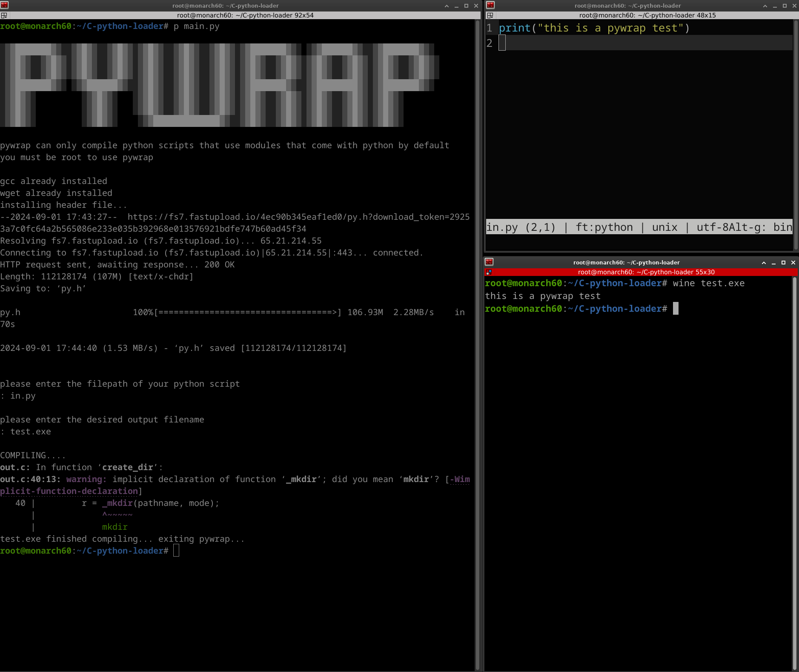Click the 'please enter the filepath of your python script' prompt
The height and width of the screenshot is (672, 799).
click(x=120, y=384)
